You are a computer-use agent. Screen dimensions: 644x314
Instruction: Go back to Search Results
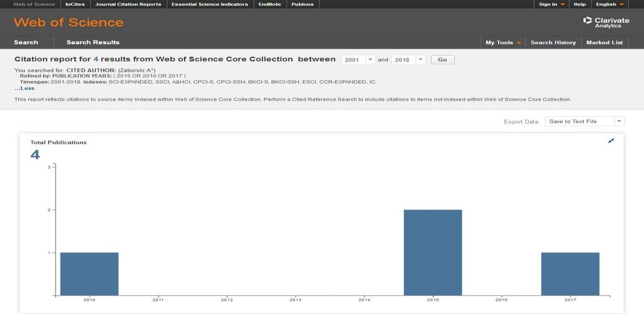coord(93,42)
